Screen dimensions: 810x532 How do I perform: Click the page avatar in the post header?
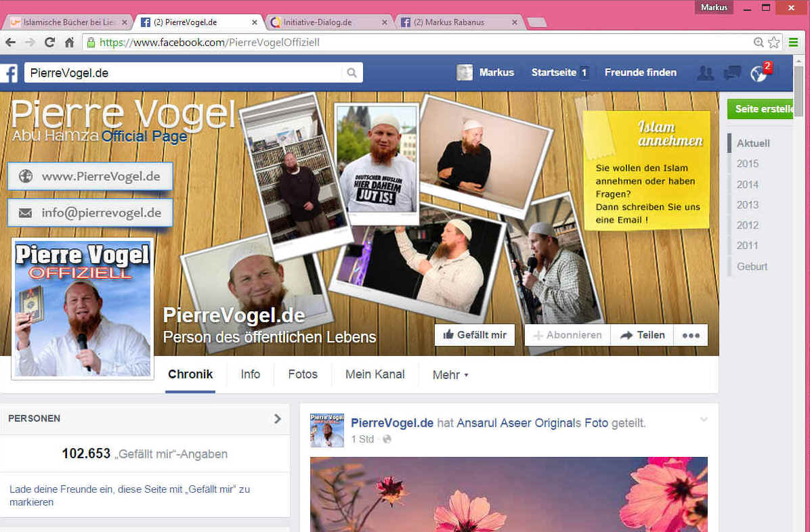pyautogui.click(x=327, y=430)
